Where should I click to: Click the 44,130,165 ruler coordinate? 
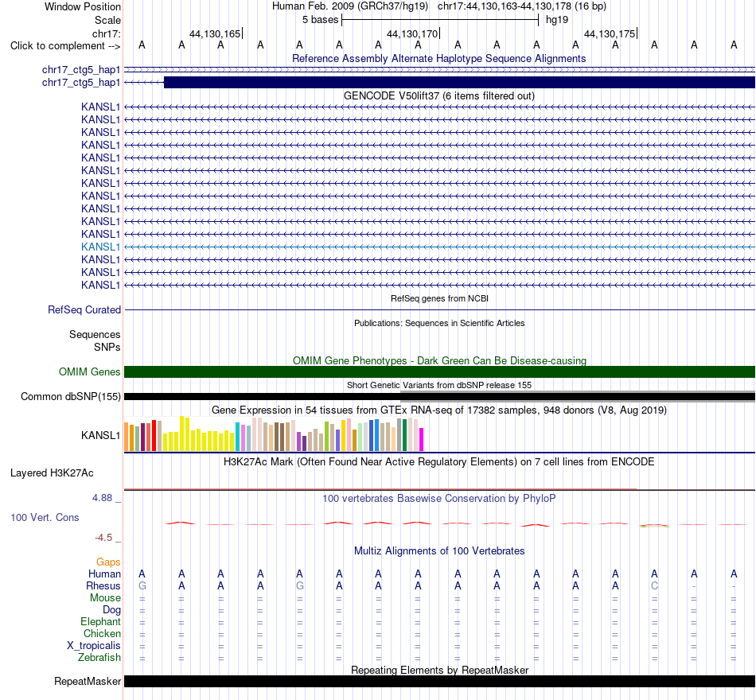[215, 33]
